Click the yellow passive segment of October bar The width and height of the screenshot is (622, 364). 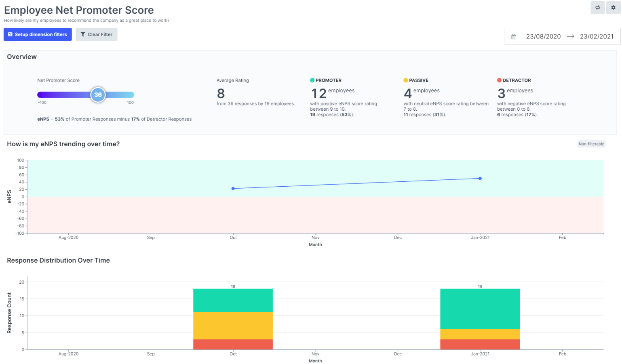coord(233,326)
